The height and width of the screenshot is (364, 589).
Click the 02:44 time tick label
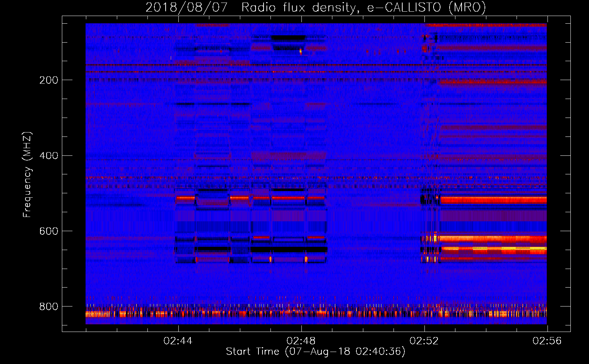pos(178,341)
